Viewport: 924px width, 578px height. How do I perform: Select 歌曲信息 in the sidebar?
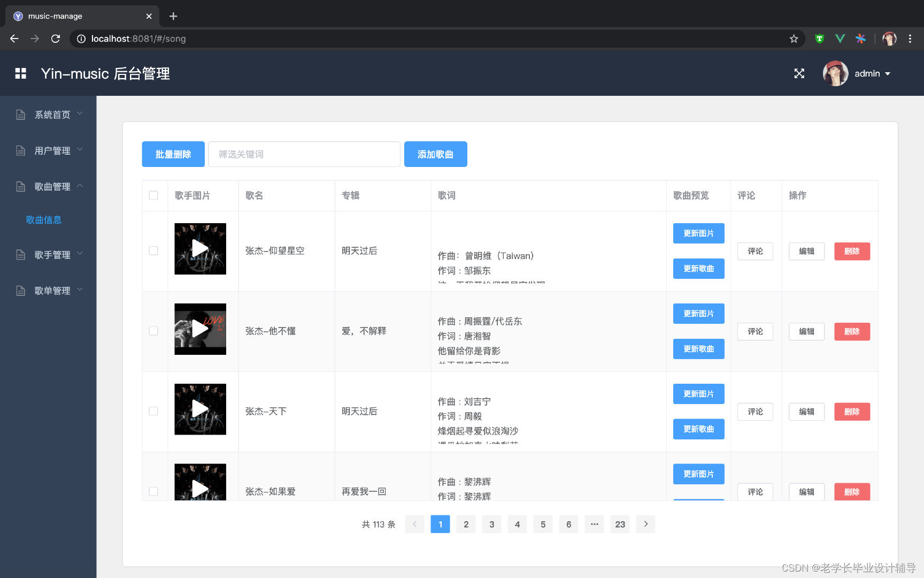click(x=44, y=219)
